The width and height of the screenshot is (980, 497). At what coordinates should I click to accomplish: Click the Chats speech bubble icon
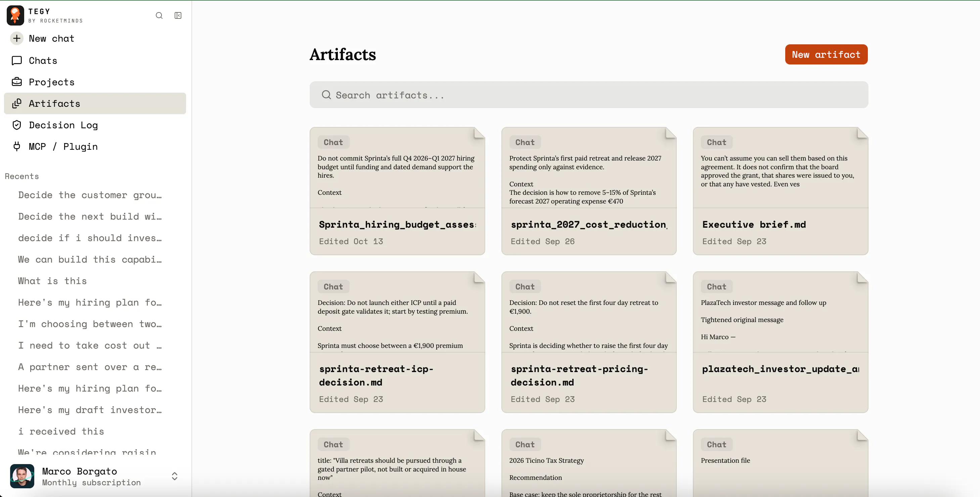tap(17, 60)
